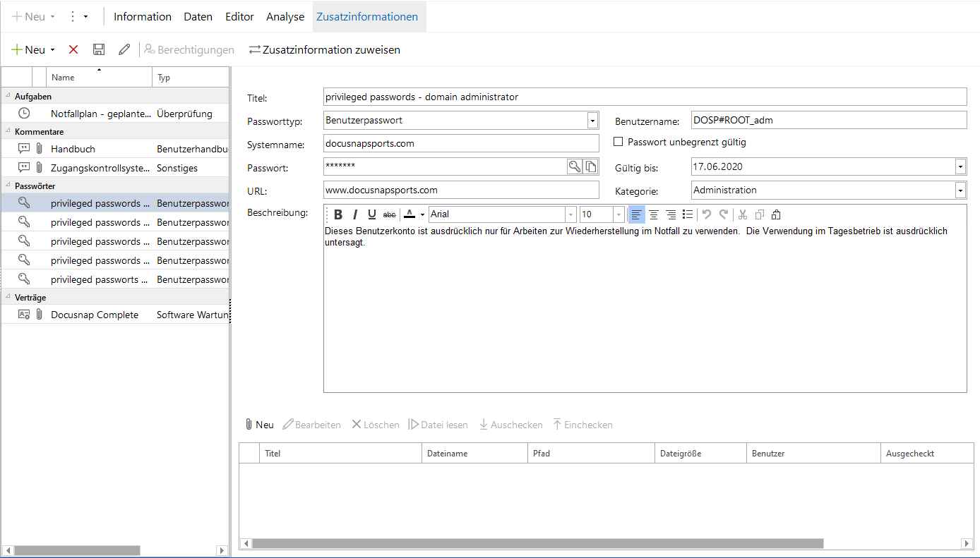The image size is (980, 558).
Task: Enable Passwort unbegrenzt gültig checkbox
Action: (619, 142)
